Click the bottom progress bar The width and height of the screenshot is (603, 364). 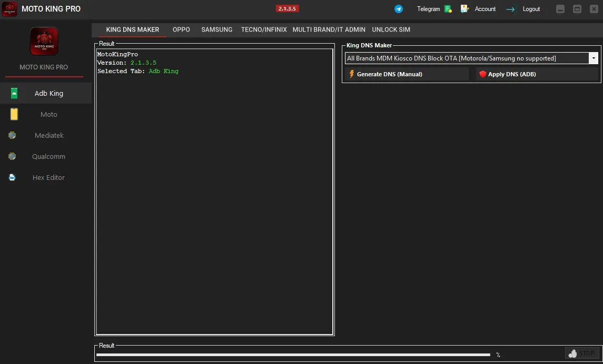point(293,355)
